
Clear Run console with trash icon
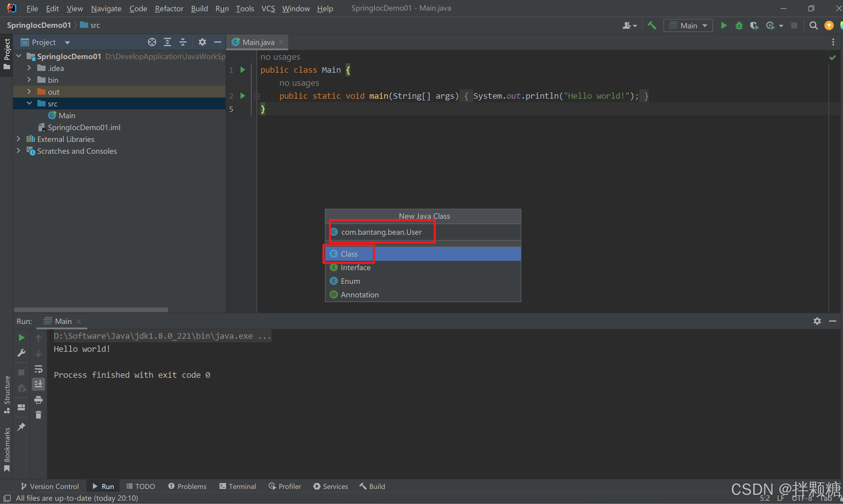coord(38,415)
